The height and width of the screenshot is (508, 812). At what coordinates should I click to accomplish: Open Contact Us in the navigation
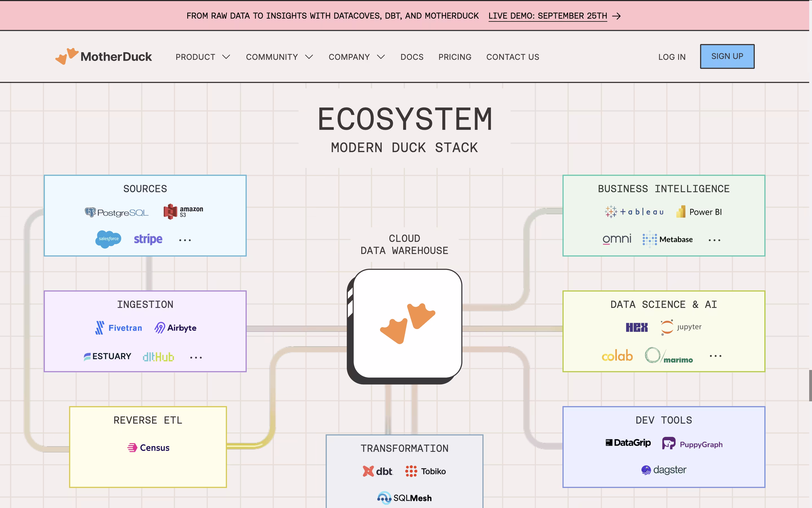pyautogui.click(x=513, y=57)
